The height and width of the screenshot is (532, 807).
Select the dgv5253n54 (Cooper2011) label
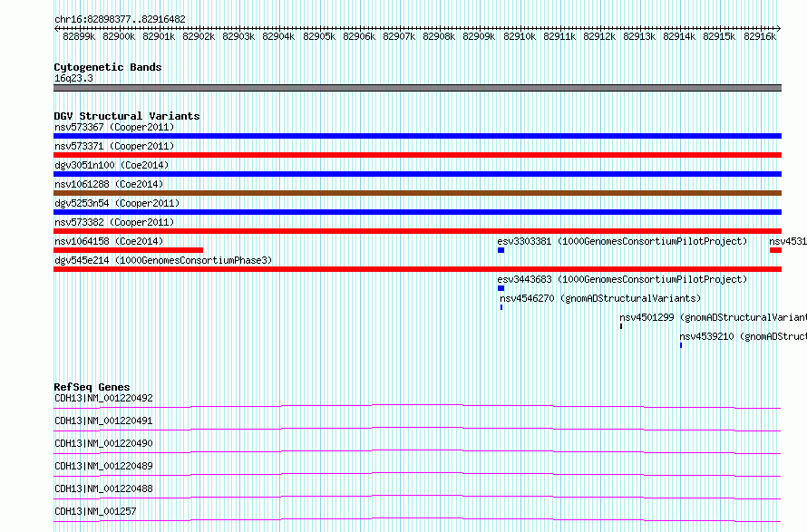coord(117,203)
